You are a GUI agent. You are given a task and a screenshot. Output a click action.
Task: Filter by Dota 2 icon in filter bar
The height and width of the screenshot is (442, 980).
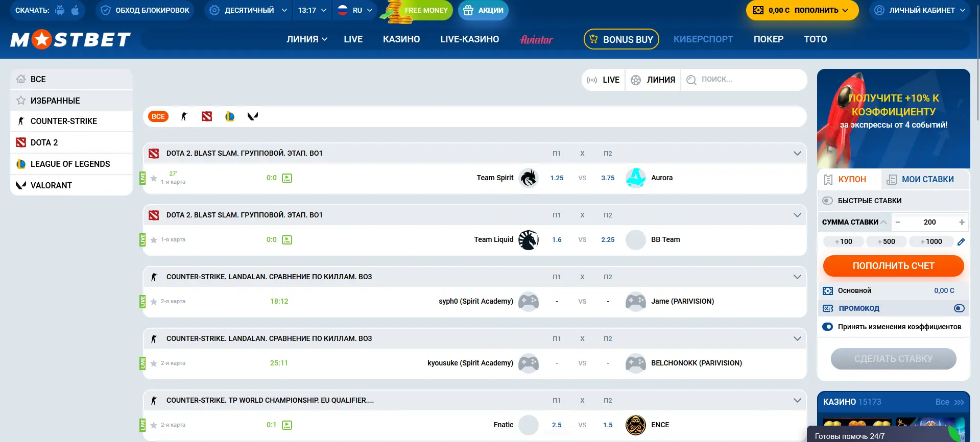pos(207,116)
